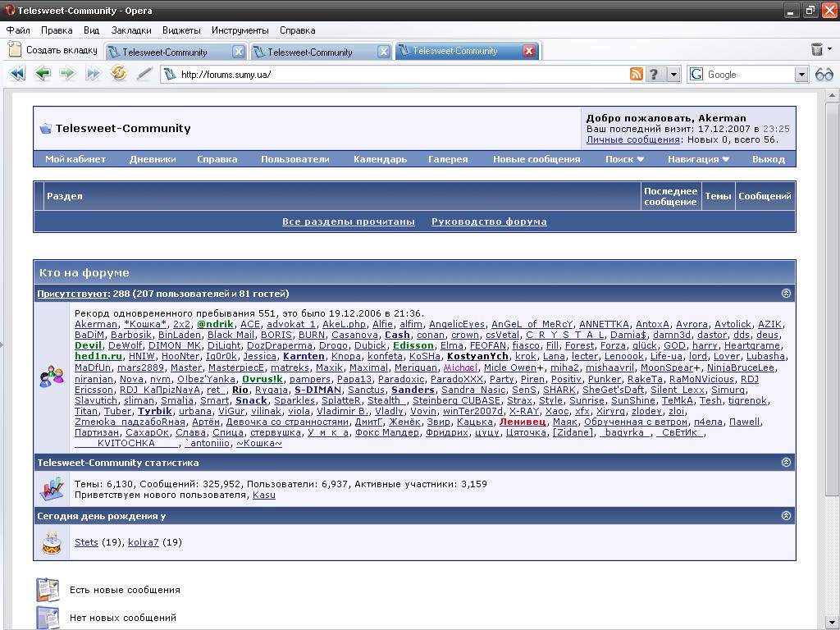Screen dimensions: 840x630
Task: Open the address bar history dropdown
Action: coord(673,74)
